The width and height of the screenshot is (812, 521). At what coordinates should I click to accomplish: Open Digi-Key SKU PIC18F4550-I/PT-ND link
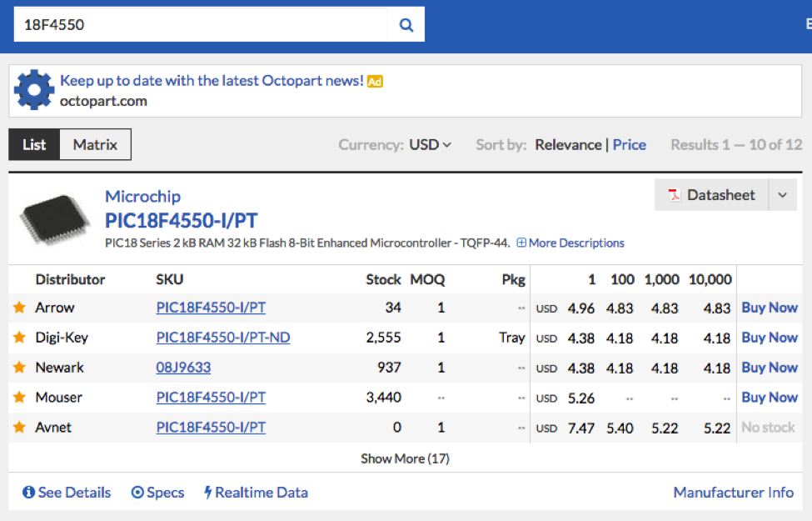(x=223, y=338)
